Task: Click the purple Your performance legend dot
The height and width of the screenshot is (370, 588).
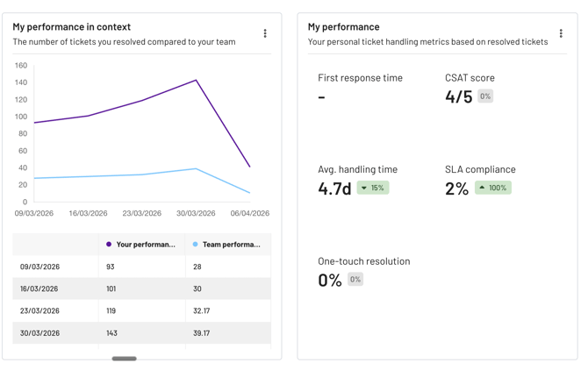Action: [109, 244]
